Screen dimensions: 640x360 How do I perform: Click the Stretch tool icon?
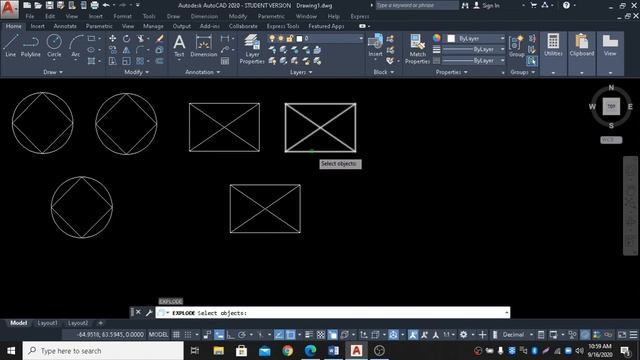112,61
